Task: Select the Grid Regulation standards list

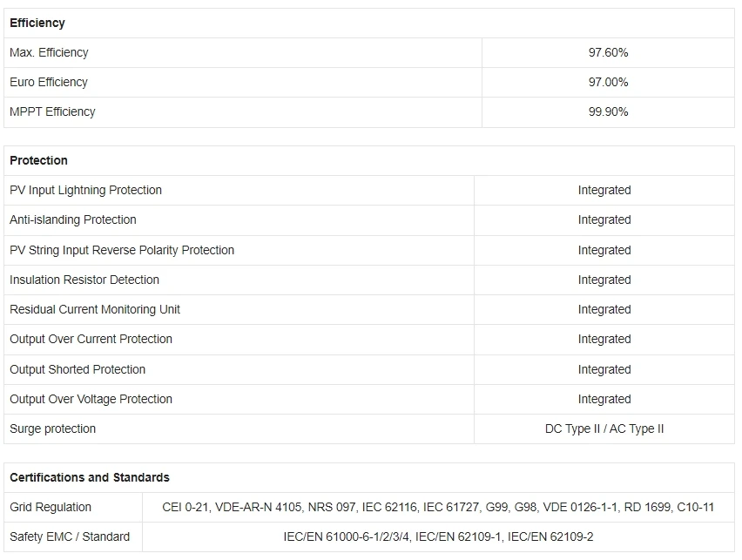Action: tap(438, 507)
